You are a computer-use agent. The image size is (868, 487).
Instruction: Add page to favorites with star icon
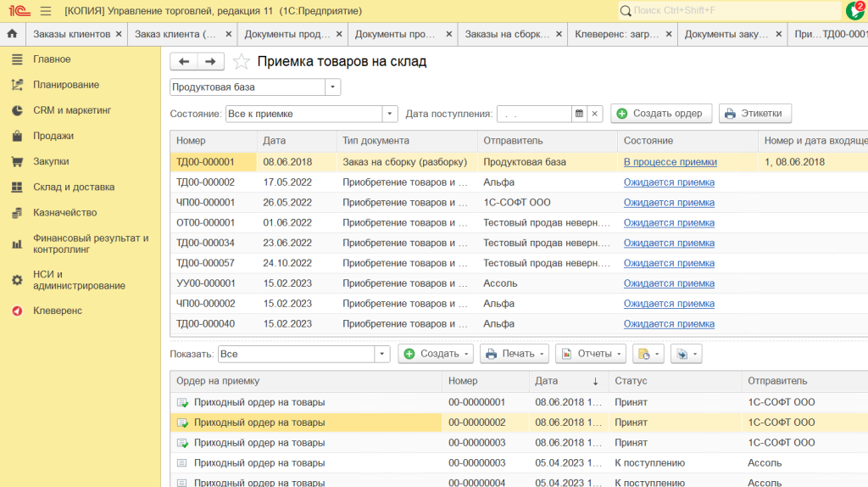[241, 61]
